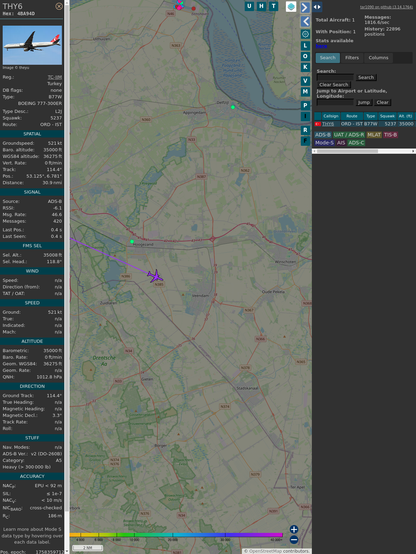Click the red marker dot at top of map
The image size is (416, 554).
tap(193, 8)
